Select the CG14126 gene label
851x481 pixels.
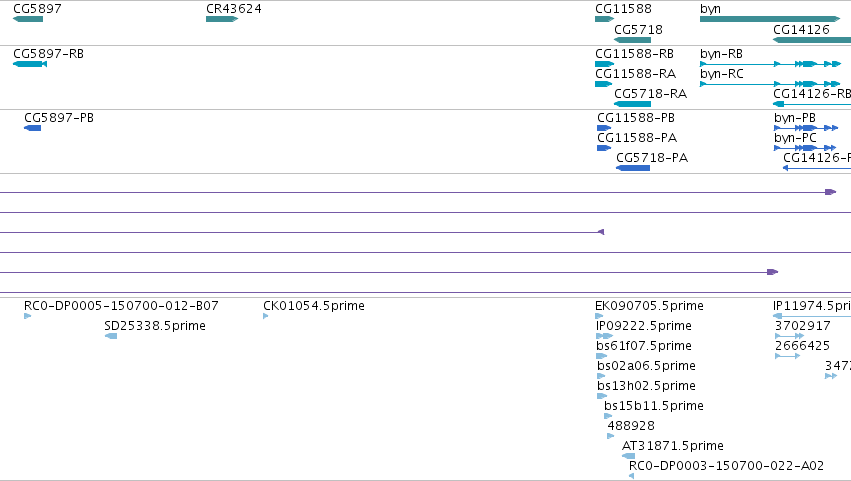[x=801, y=29]
